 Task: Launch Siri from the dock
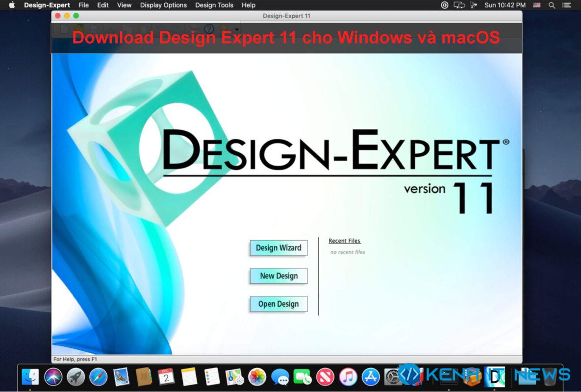[x=53, y=377]
